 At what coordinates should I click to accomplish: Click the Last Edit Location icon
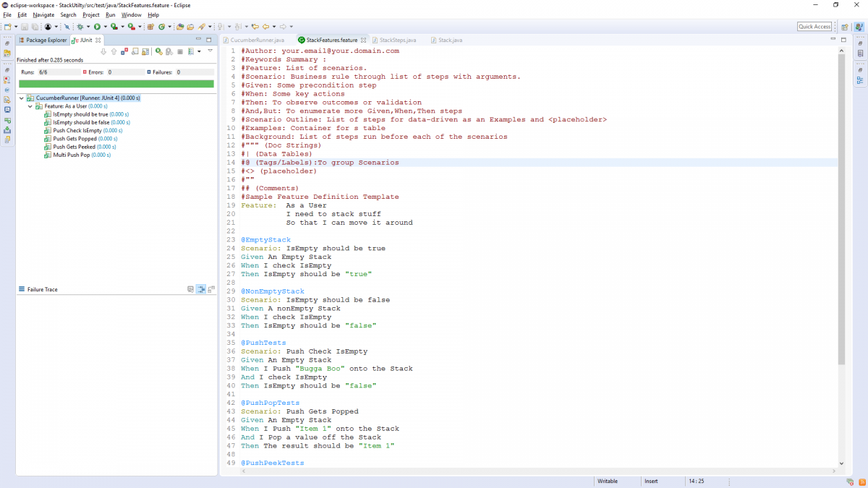click(255, 26)
